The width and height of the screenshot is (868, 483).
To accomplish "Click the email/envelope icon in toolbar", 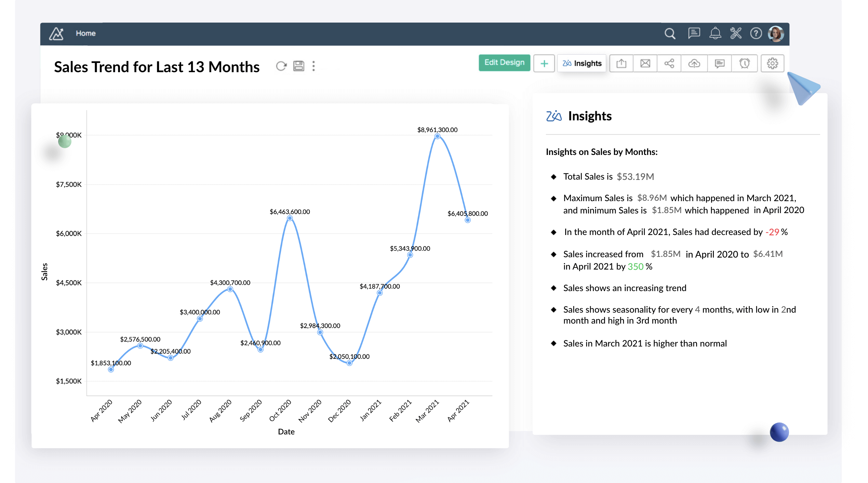I will (x=645, y=63).
